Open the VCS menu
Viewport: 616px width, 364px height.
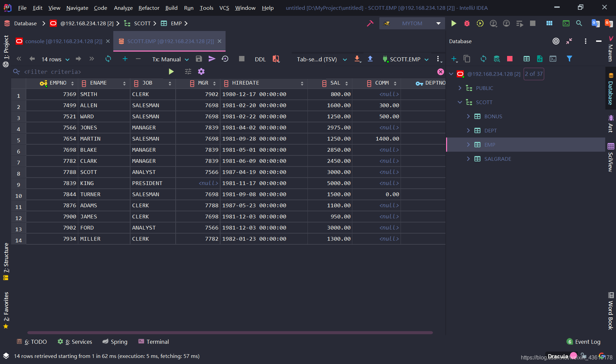tap(224, 8)
